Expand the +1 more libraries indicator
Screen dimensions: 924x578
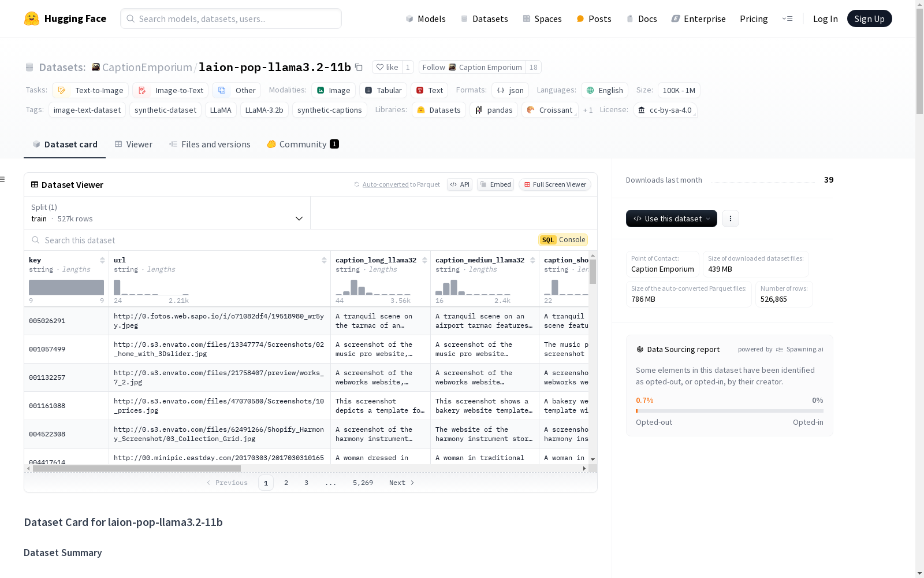click(x=588, y=110)
